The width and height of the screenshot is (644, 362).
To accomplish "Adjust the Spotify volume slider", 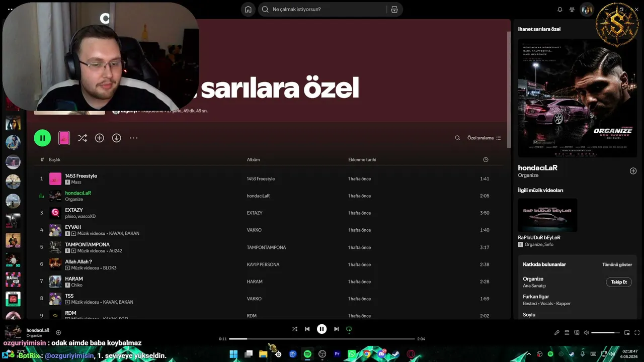I will (x=606, y=332).
